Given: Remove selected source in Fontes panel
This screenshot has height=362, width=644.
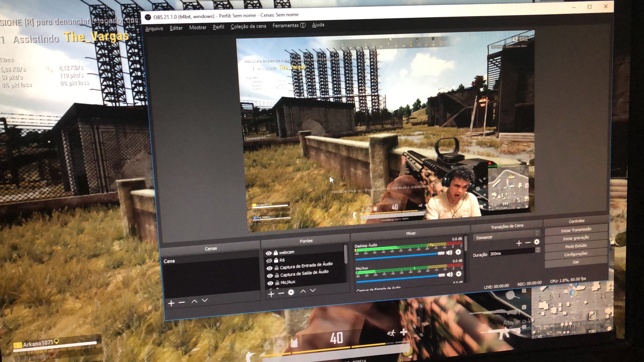Looking at the screenshot, I should click(281, 293).
